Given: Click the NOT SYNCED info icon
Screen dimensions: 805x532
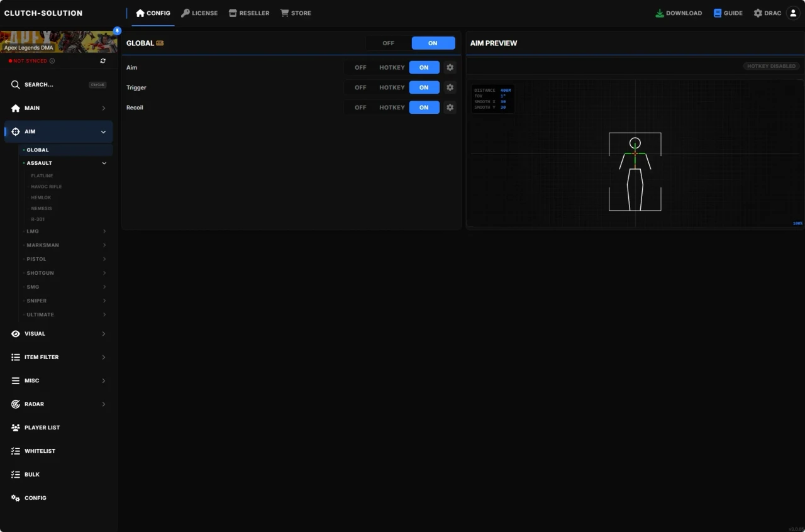Looking at the screenshot, I should (x=53, y=61).
